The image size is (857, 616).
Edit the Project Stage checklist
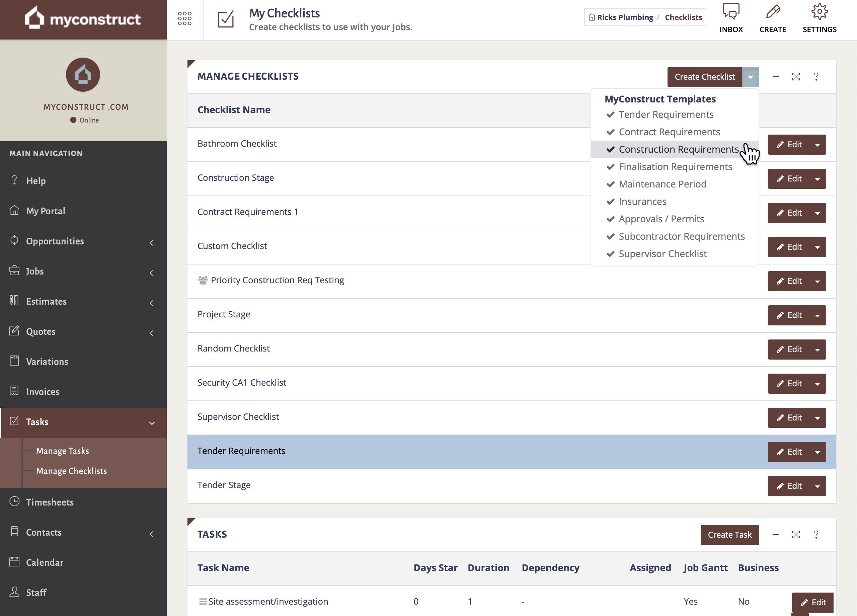coord(789,315)
